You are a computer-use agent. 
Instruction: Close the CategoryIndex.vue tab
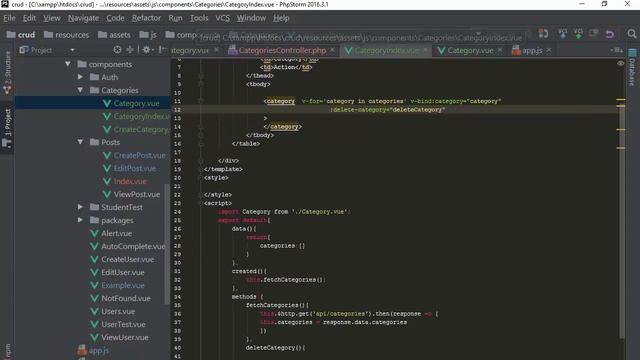tap(426, 50)
